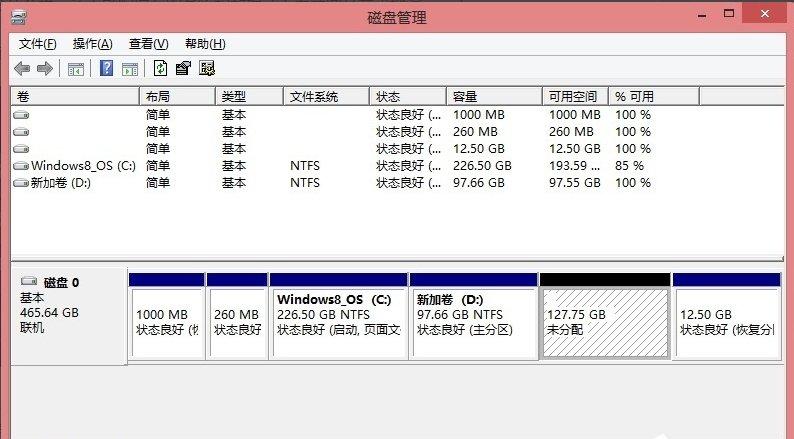Select the 新加卷 (D:) volume name in list

point(61,183)
